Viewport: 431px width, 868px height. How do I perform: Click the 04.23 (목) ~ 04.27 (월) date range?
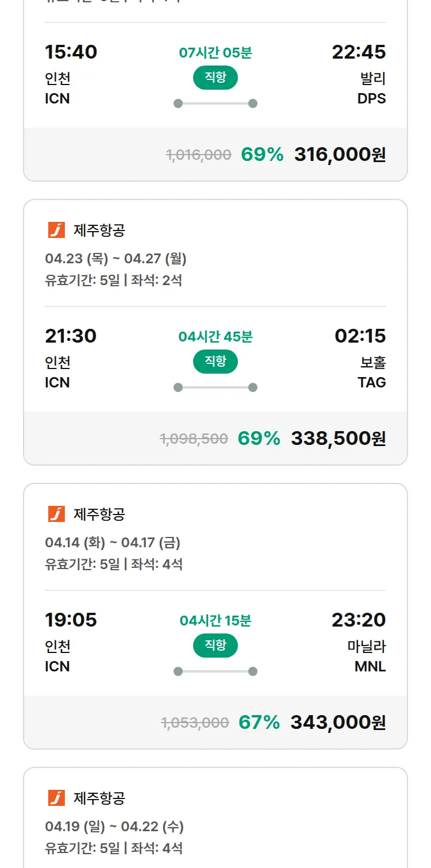[116, 259]
